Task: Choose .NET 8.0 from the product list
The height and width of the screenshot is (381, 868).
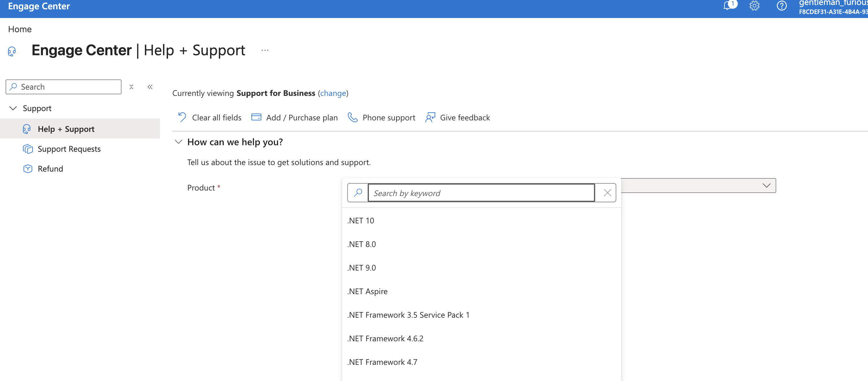Action: pos(481,244)
